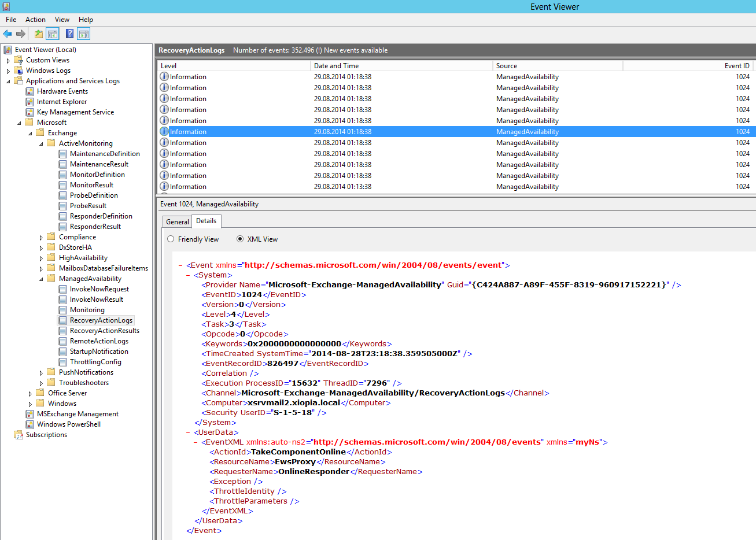Select the Event Viewer (Local) root icon

pos(7,49)
